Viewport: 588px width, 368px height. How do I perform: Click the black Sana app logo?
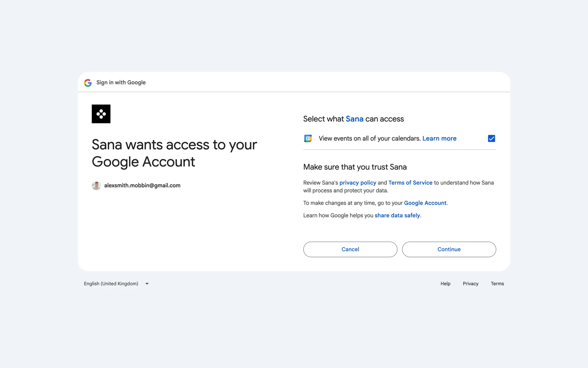(101, 114)
